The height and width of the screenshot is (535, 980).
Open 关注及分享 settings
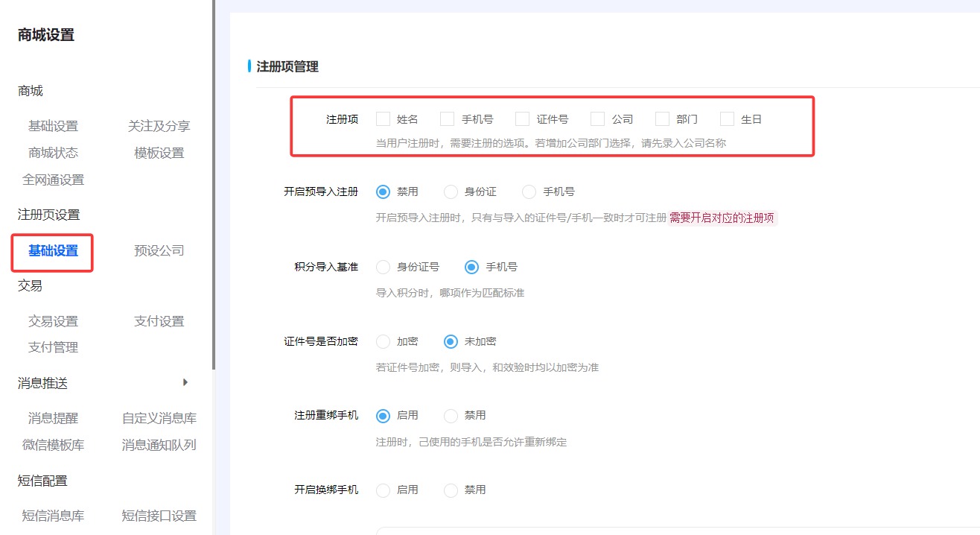[159, 127]
